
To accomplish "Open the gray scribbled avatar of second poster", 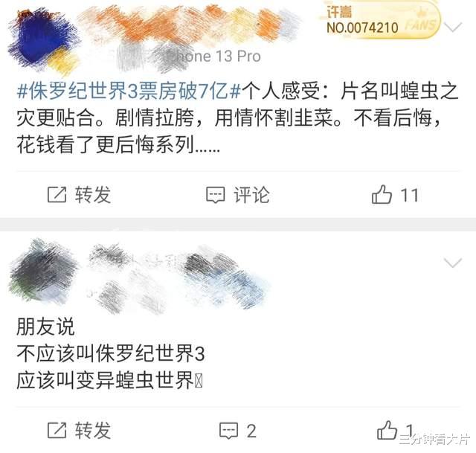I will point(42,272).
